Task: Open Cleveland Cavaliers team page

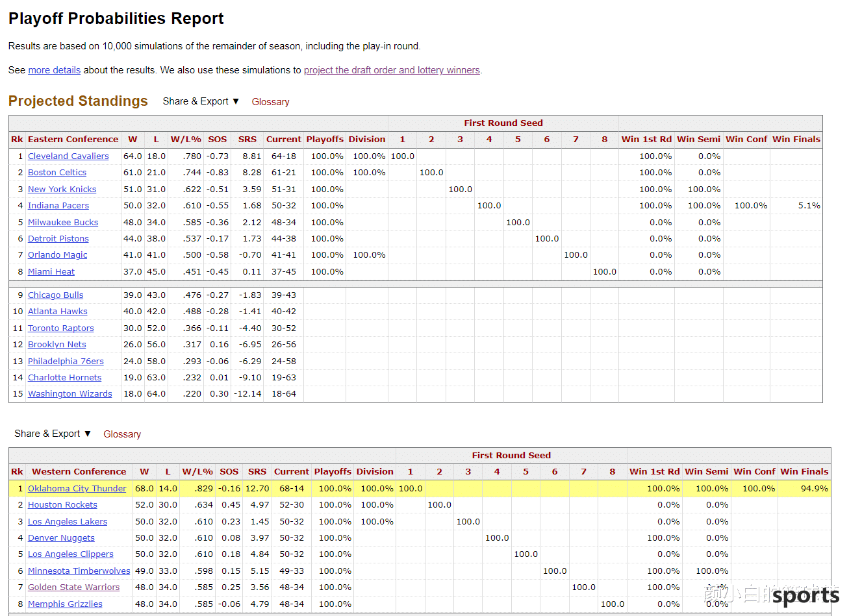Action: point(68,156)
